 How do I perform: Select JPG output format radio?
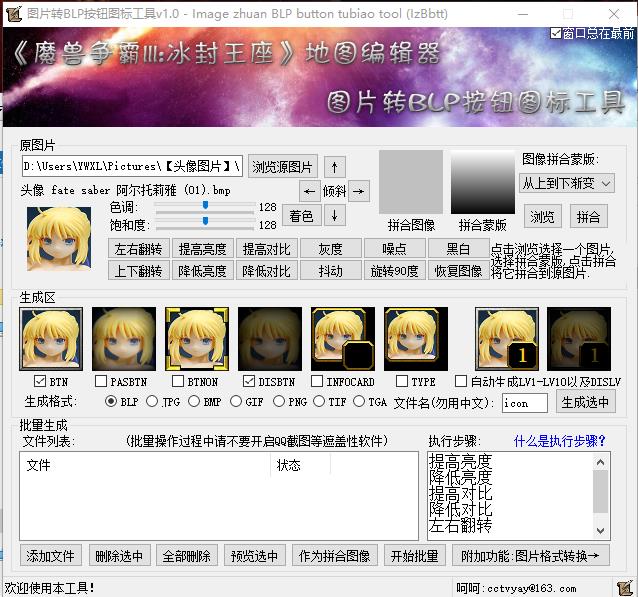pyautogui.click(x=152, y=402)
